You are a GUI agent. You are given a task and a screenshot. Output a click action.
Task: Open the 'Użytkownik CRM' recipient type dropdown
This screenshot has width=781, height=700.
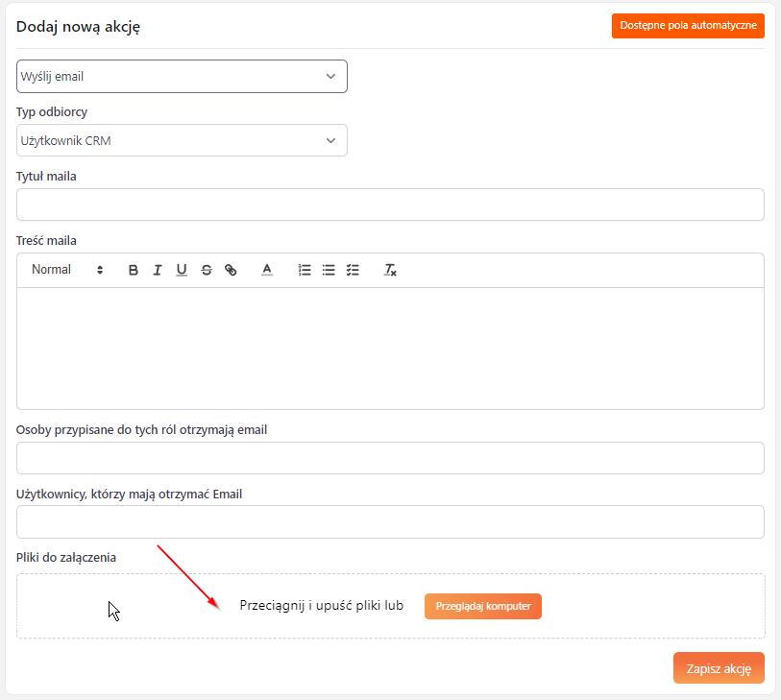(x=182, y=141)
